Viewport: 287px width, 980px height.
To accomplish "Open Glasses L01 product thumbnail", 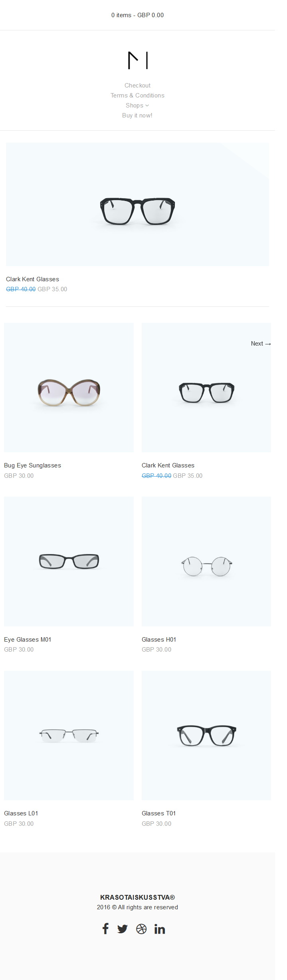I will tap(69, 735).
